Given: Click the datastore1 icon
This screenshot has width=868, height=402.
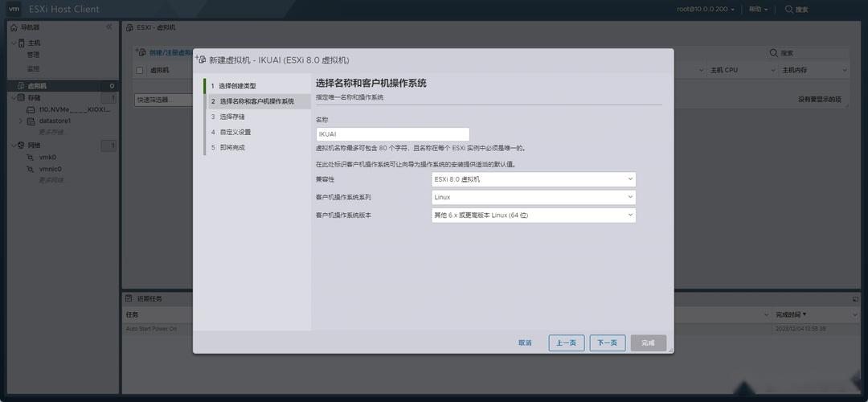Looking at the screenshot, I should point(31,121).
